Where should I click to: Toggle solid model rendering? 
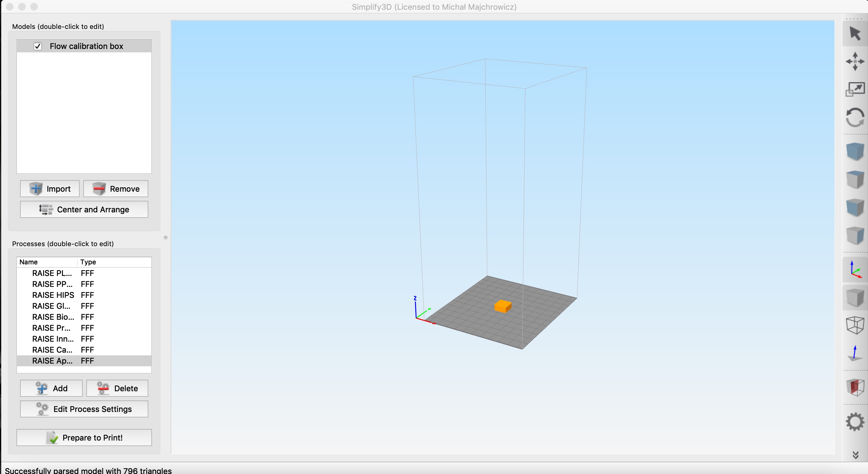pyautogui.click(x=855, y=298)
